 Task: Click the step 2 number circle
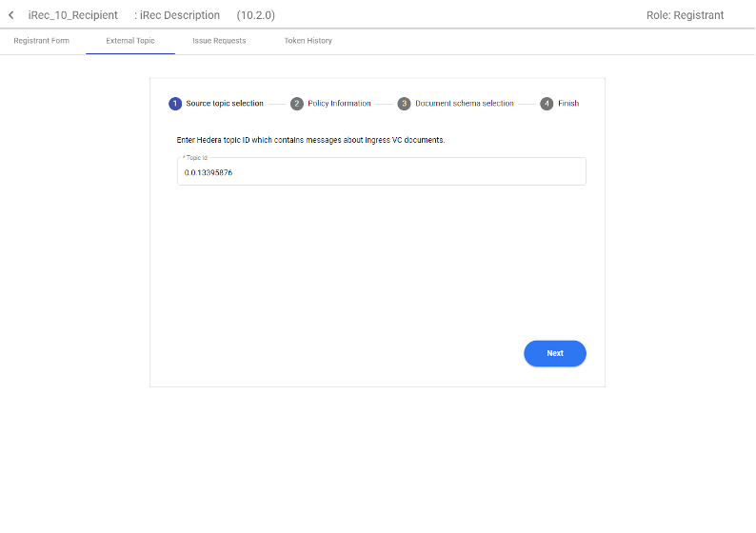[x=297, y=104]
